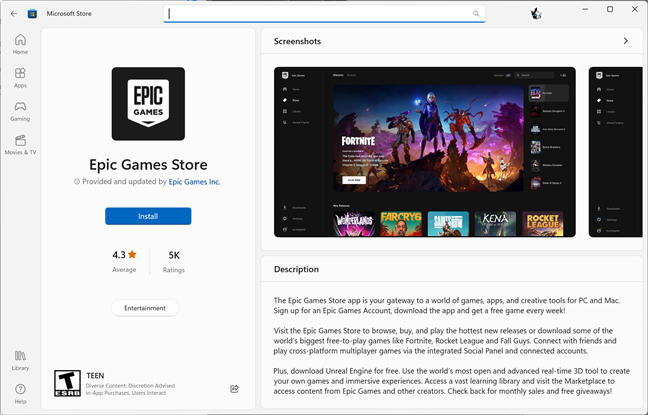This screenshot has width=648, height=415.
Task: Open the user profile avatar
Action: (536, 14)
